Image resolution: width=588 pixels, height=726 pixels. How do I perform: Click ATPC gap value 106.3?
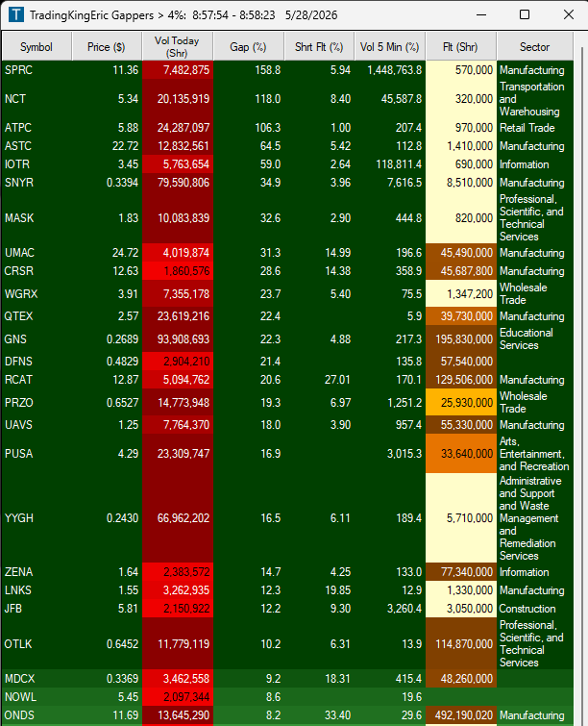click(249, 127)
